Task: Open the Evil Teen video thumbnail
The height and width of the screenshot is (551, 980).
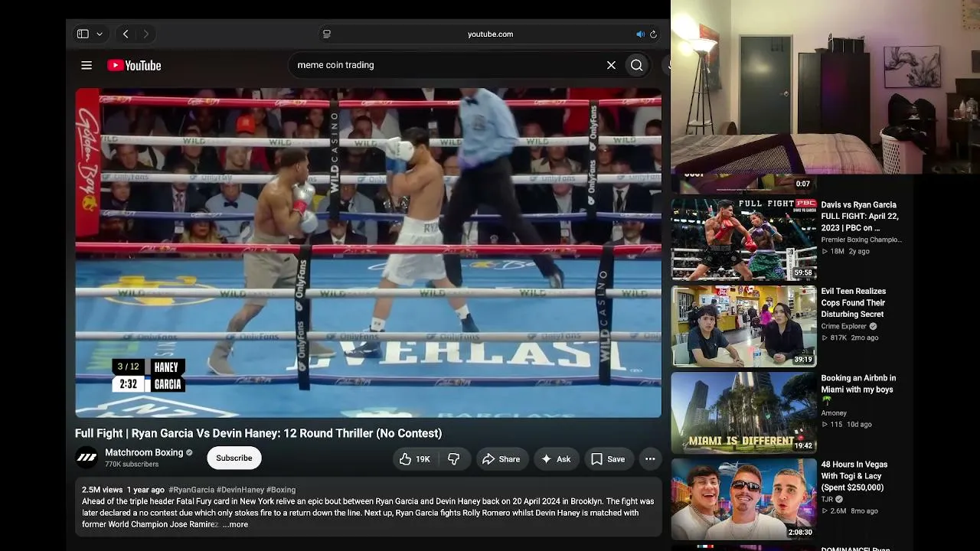Action: [x=744, y=326]
